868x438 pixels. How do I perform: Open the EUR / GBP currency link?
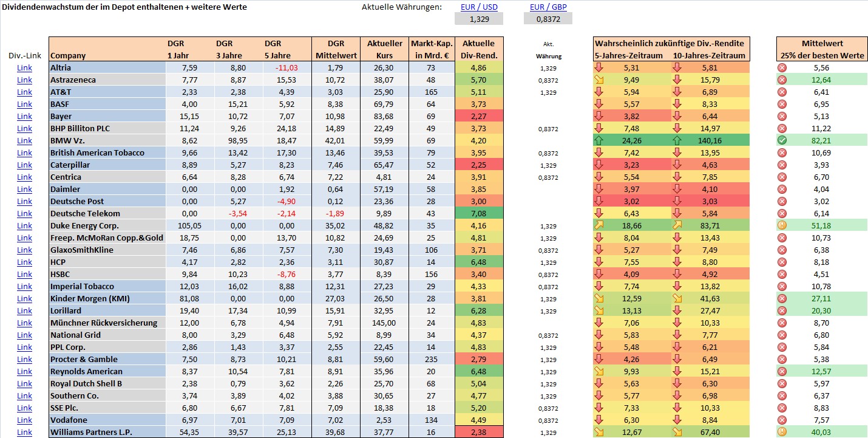[548, 7]
